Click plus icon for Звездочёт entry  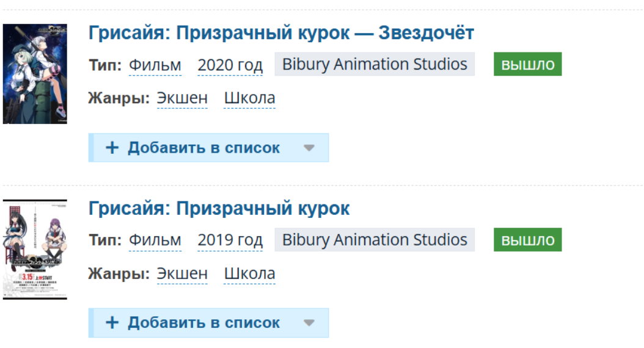112,148
